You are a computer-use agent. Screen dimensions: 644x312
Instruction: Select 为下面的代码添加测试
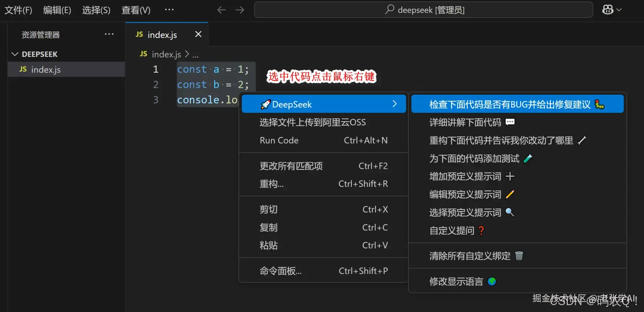(x=517, y=158)
